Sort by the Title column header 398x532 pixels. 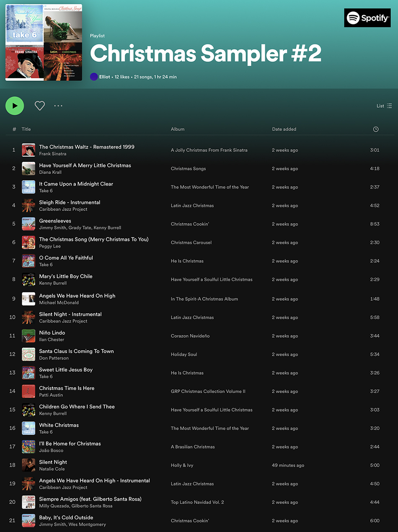(x=26, y=129)
